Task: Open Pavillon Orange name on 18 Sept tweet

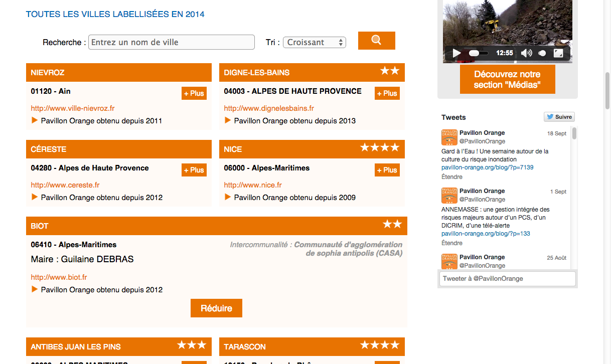Action: [x=482, y=133]
